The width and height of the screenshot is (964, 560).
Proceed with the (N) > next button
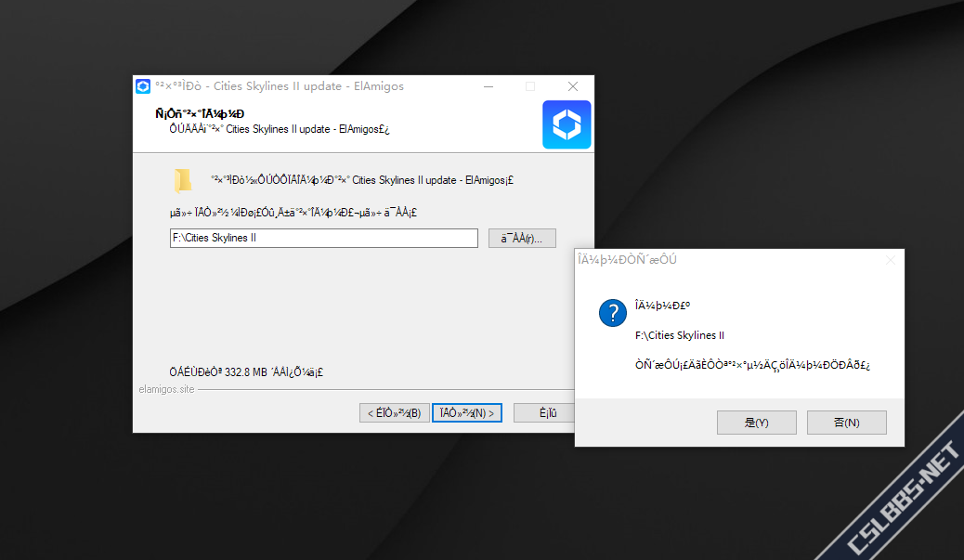[x=466, y=413]
